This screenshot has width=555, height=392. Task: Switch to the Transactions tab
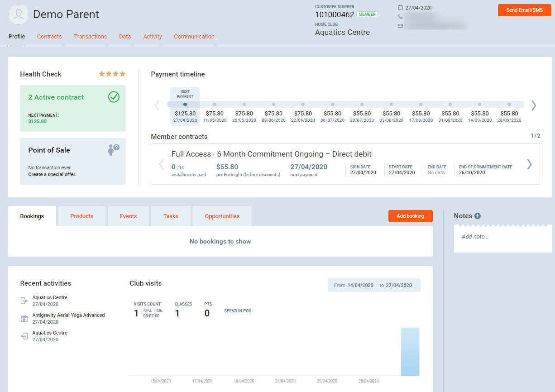coord(91,37)
